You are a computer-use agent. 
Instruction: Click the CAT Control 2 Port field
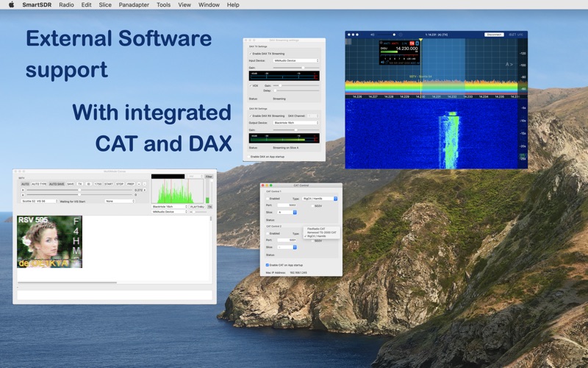click(287, 240)
